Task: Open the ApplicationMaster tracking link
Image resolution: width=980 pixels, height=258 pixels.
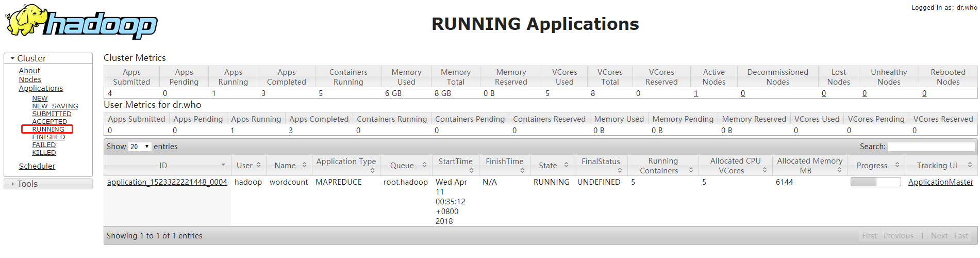Action: click(940, 182)
